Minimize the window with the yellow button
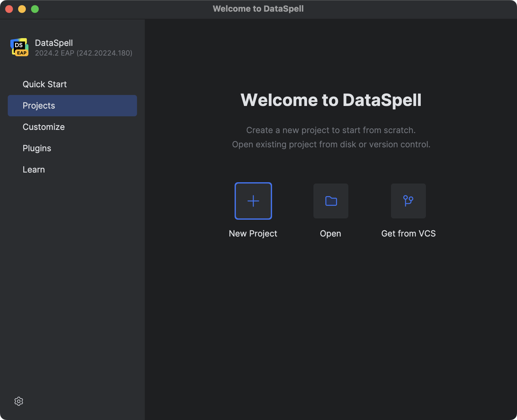This screenshot has width=517, height=420. [x=22, y=9]
